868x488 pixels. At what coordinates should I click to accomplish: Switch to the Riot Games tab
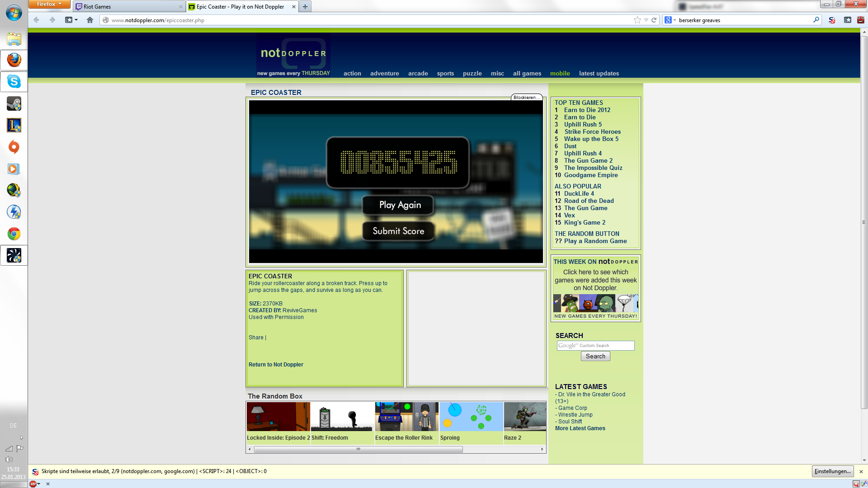(x=129, y=6)
